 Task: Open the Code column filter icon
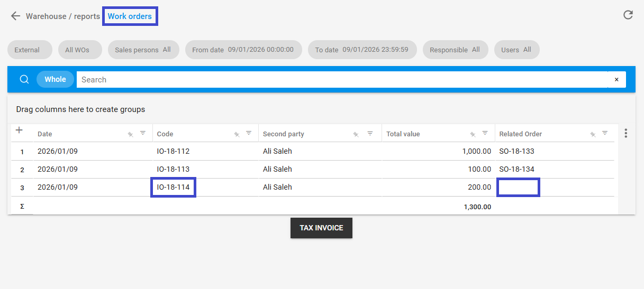(249, 134)
